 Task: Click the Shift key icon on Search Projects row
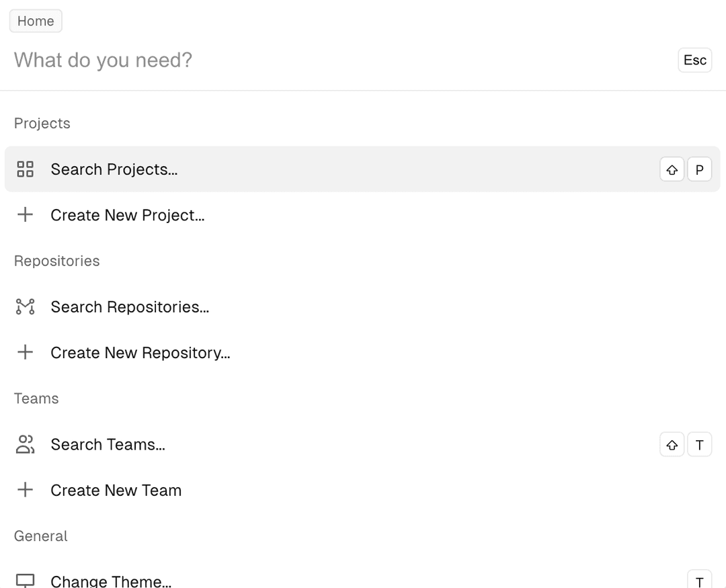point(672,170)
